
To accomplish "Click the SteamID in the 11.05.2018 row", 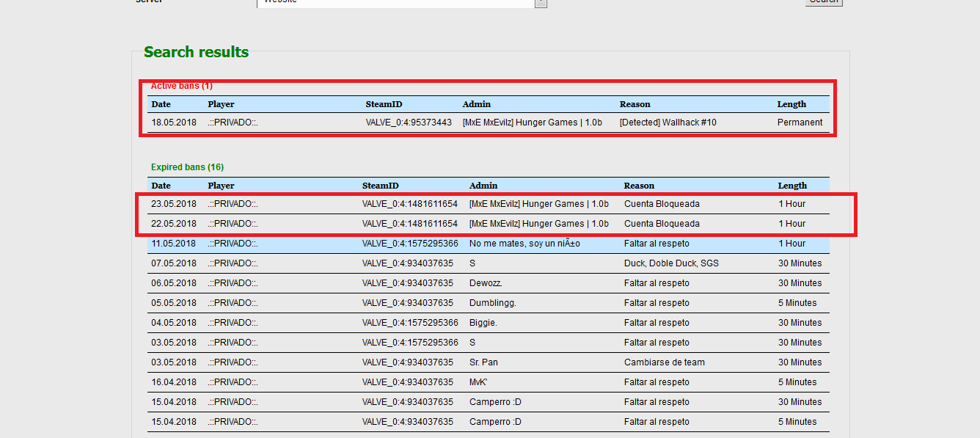I will (x=410, y=244).
